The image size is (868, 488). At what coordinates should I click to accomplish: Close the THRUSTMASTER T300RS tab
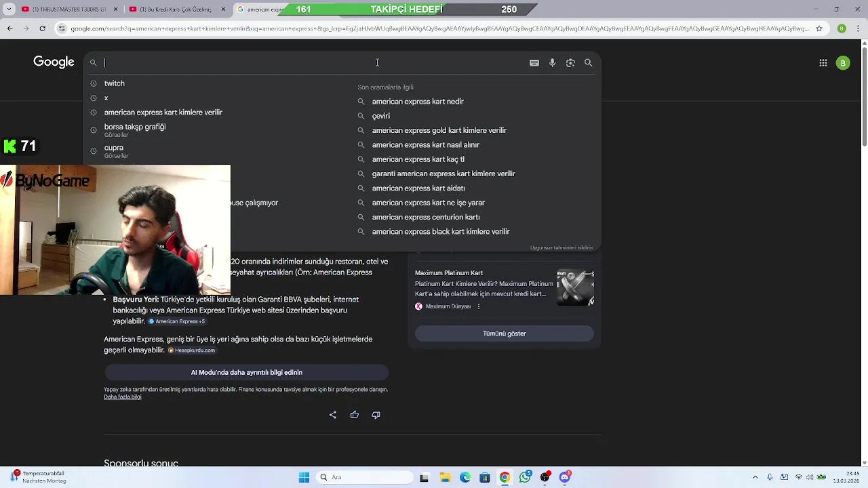(x=116, y=9)
